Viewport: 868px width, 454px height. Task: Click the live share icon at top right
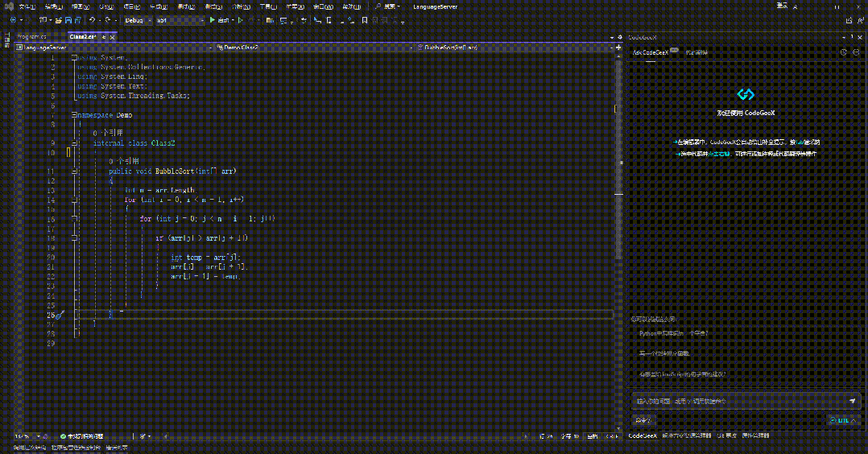click(x=849, y=20)
